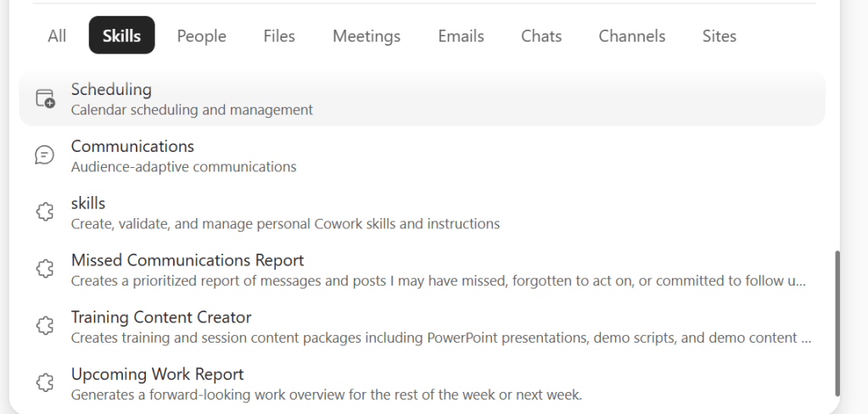This screenshot has width=868, height=414.
Task: Go to the Sites tab
Action: click(719, 36)
